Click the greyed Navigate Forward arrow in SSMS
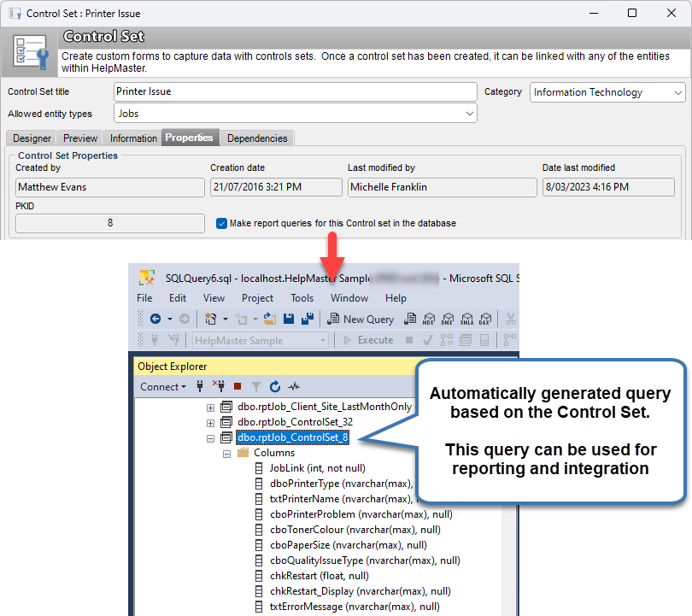The height and width of the screenshot is (616, 692). tap(185, 319)
